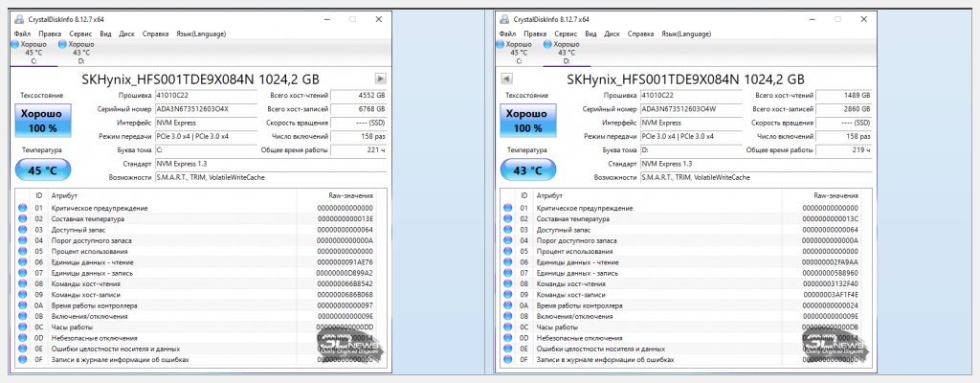Open Вид menu in right window
980x383 pixels.
click(590, 34)
